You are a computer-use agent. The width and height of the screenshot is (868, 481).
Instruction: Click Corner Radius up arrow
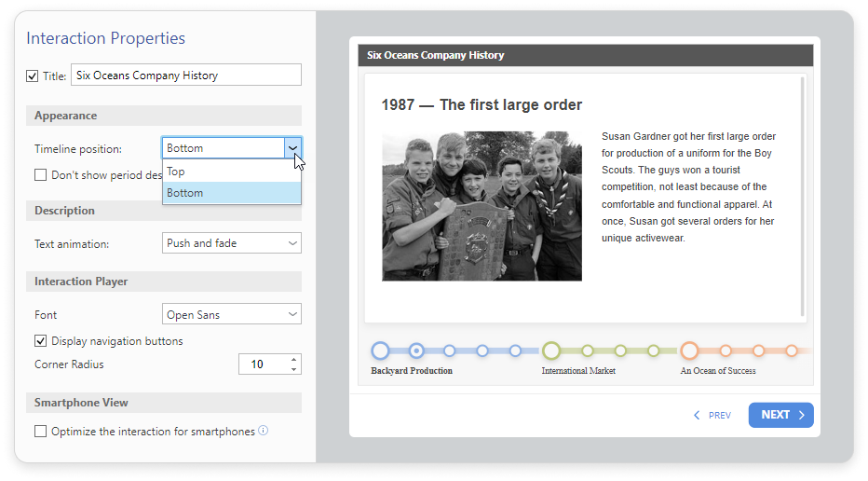(294, 359)
